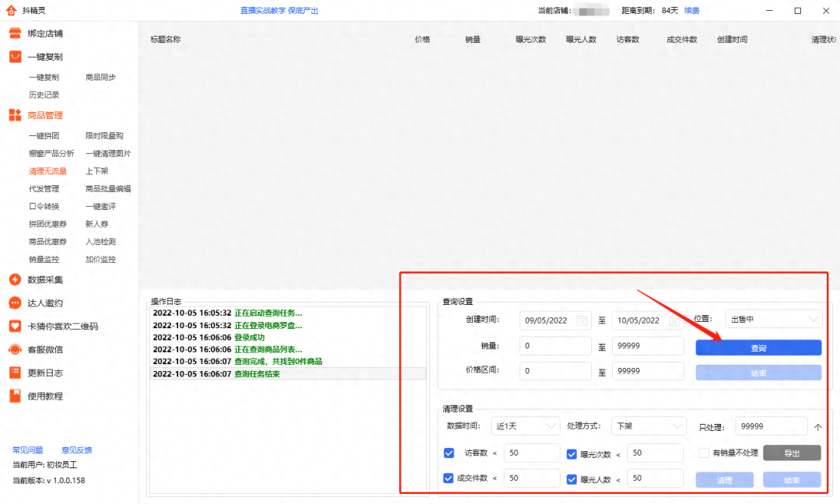This screenshot has height=504, width=840.
Task: Open 新人券 menu item
Action: 97,224
